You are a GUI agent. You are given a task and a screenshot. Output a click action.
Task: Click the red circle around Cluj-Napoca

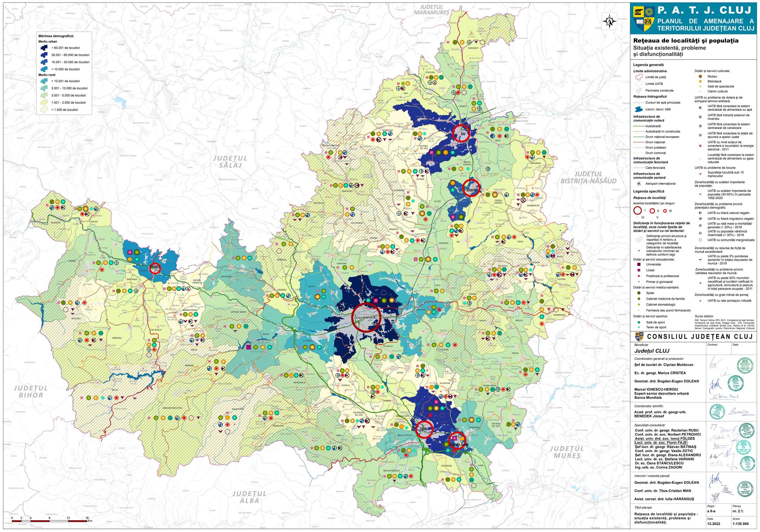[x=366, y=317]
